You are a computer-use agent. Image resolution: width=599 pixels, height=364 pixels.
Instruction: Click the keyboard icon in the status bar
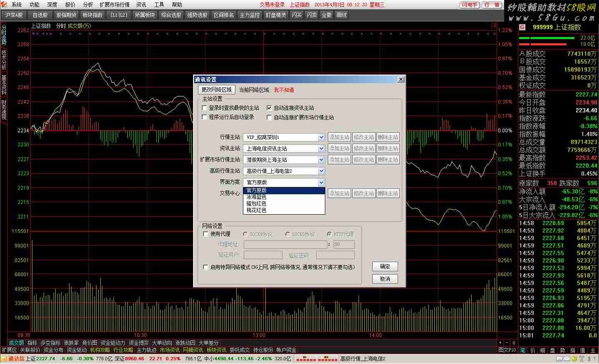click(x=559, y=359)
